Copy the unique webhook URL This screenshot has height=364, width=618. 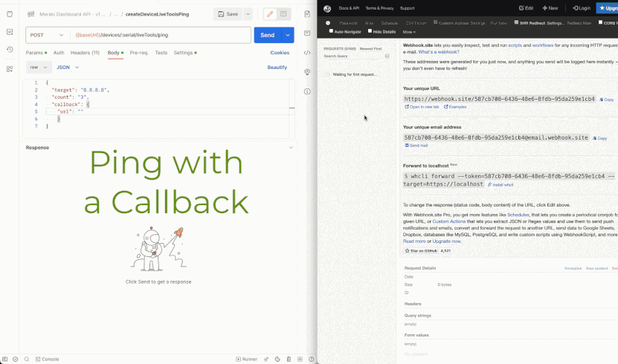coord(607,99)
